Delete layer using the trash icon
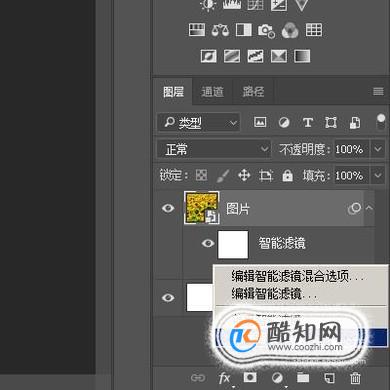Screen dimensions: 390x390 point(355,378)
